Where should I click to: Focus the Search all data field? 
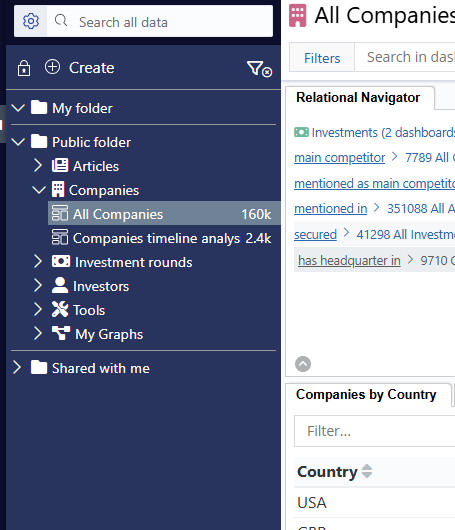click(x=160, y=21)
